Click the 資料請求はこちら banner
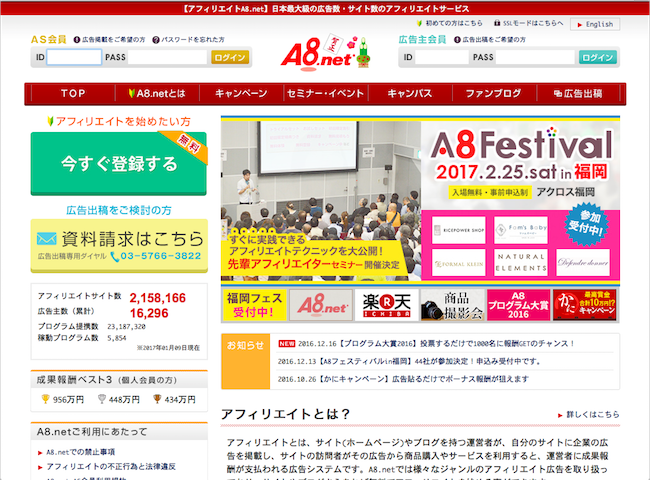The image size is (650, 480). point(119,245)
